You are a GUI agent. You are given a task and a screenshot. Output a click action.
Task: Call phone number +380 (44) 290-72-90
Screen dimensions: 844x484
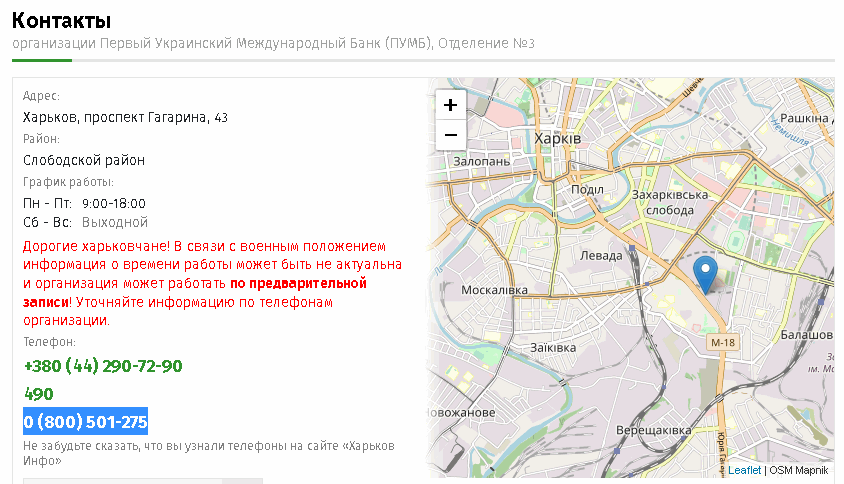tap(103, 366)
